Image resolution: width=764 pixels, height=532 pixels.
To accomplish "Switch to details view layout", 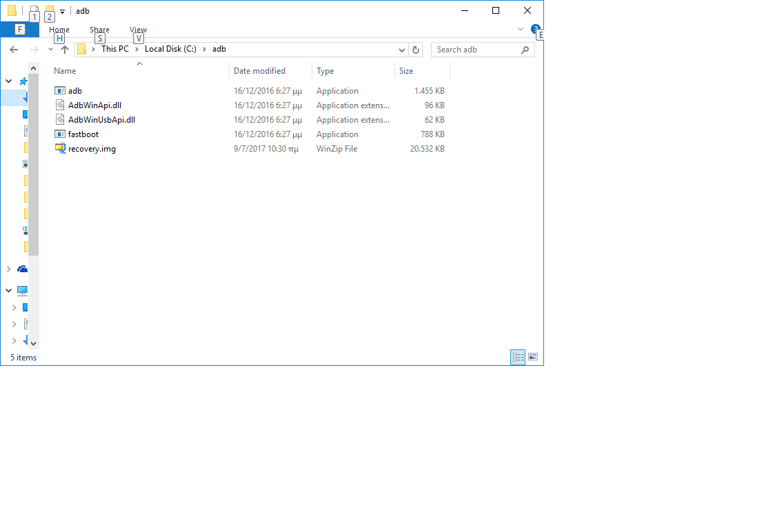I will [x=517, y=357].
